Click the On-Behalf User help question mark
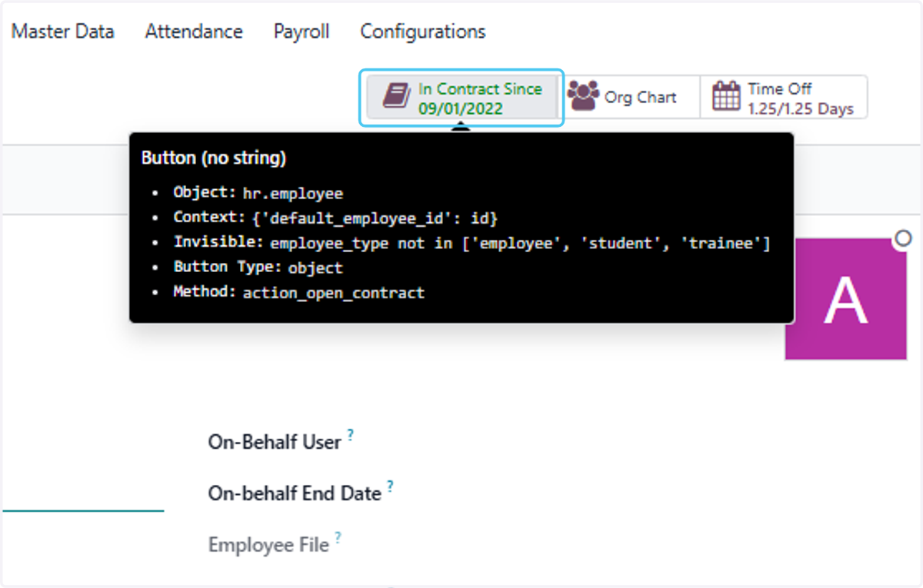The height and width of the screenshot is (588, 923). 351,435
